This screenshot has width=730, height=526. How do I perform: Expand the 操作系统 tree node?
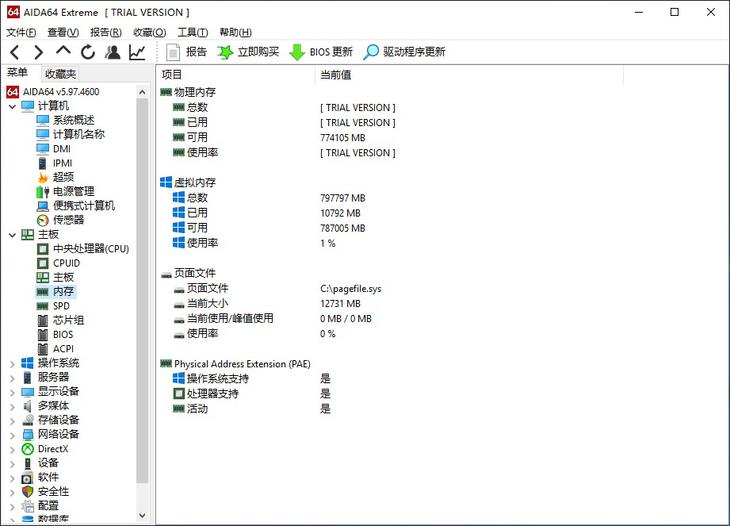(12, 364)
